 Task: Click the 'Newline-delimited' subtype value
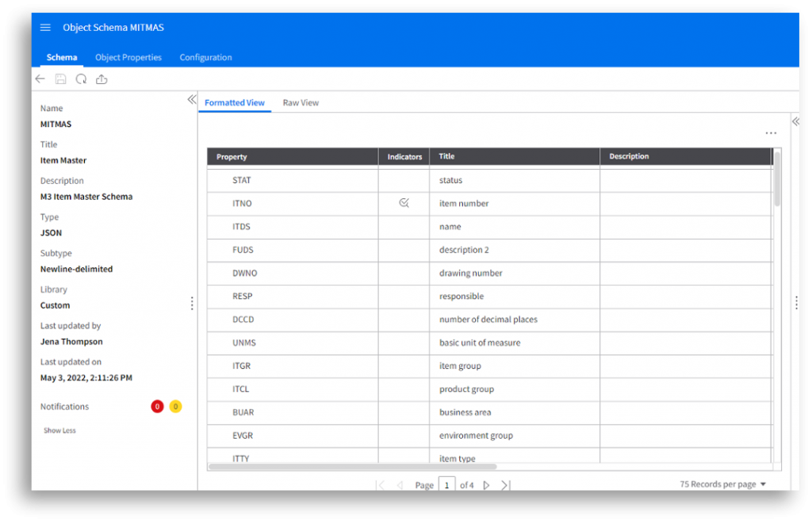point(77,269)
